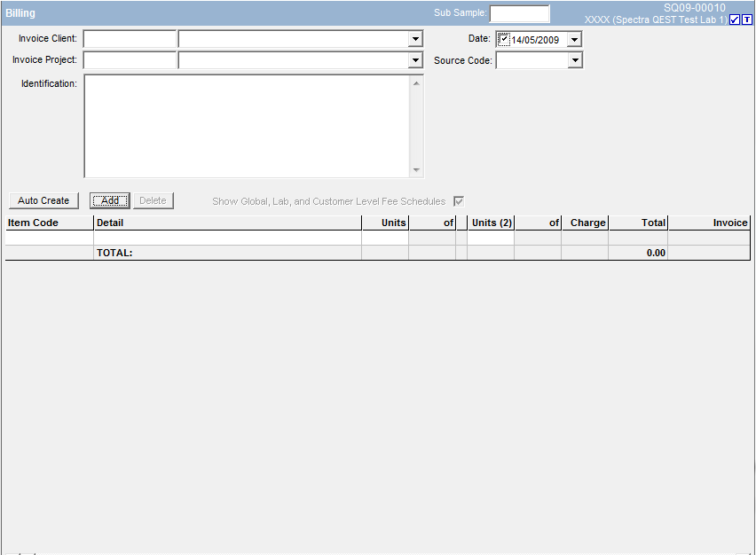The height and width of the screenshot is (555, 756).
Task: Click into the Sub Sample field
Action: click(519, 13)
